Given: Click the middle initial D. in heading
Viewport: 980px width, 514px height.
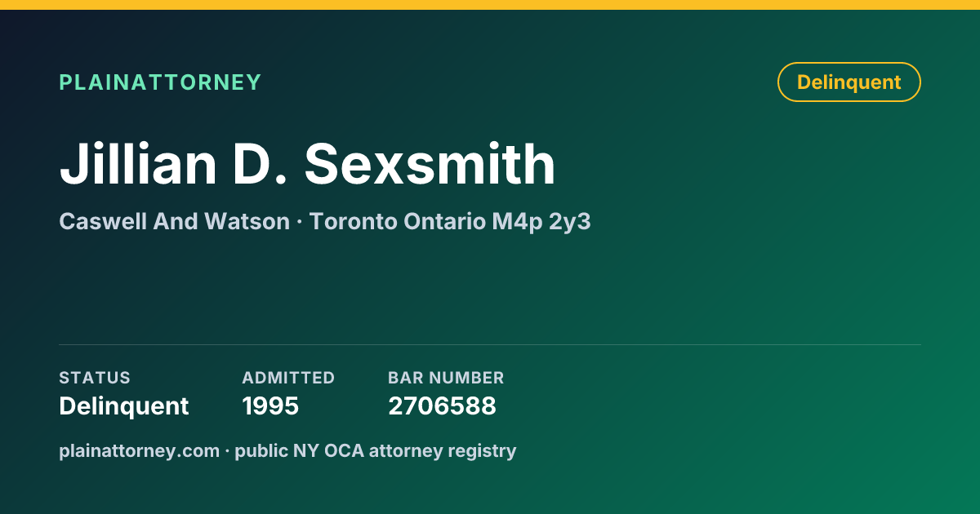Looking at the screenshot, I should click(261, 164).
